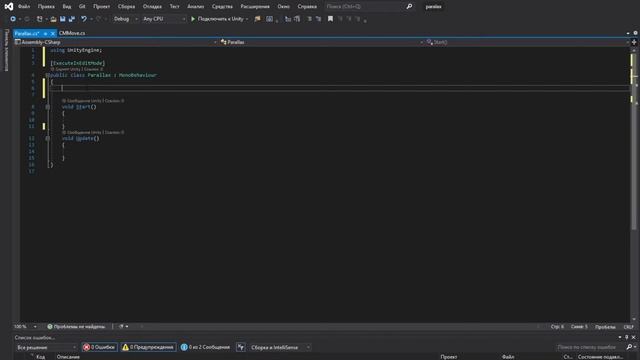Click the decrease indent toolbar icon
Viewport: 640px width, 360px height.
click(x=288, y=19)
